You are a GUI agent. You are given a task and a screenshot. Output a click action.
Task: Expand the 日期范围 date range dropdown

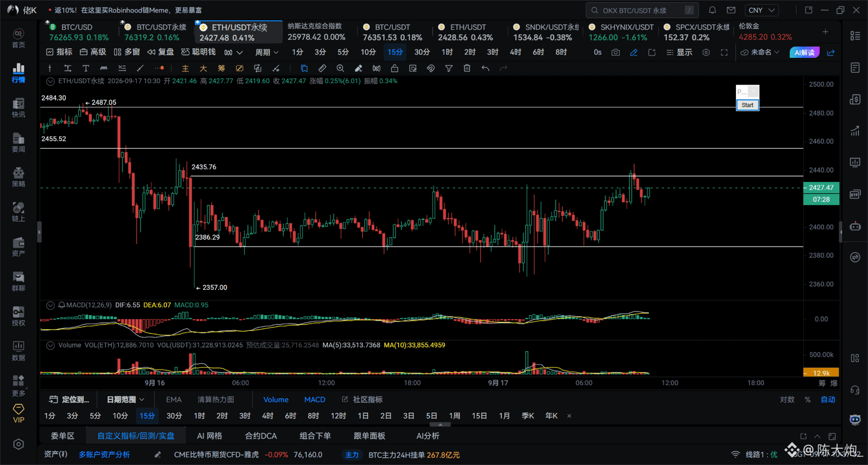click(x=125, y=400)
